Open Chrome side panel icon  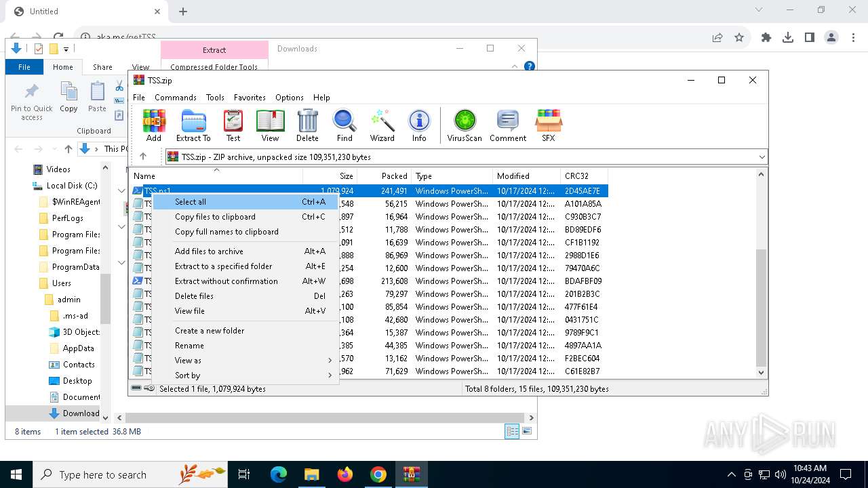pyautogui.click(x=810, y=38)
